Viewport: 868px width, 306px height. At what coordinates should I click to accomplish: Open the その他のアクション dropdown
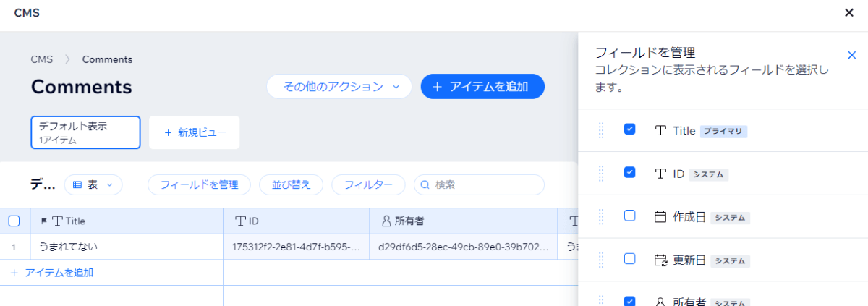pos(339,87)
